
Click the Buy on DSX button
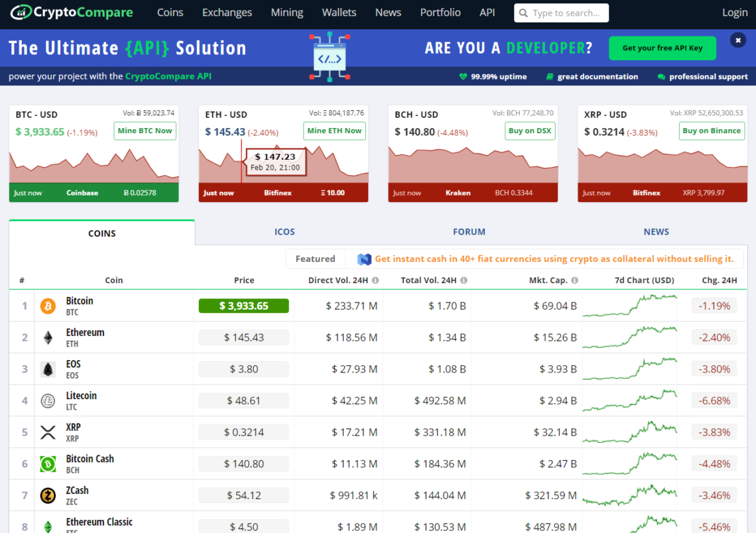[530, 131]
